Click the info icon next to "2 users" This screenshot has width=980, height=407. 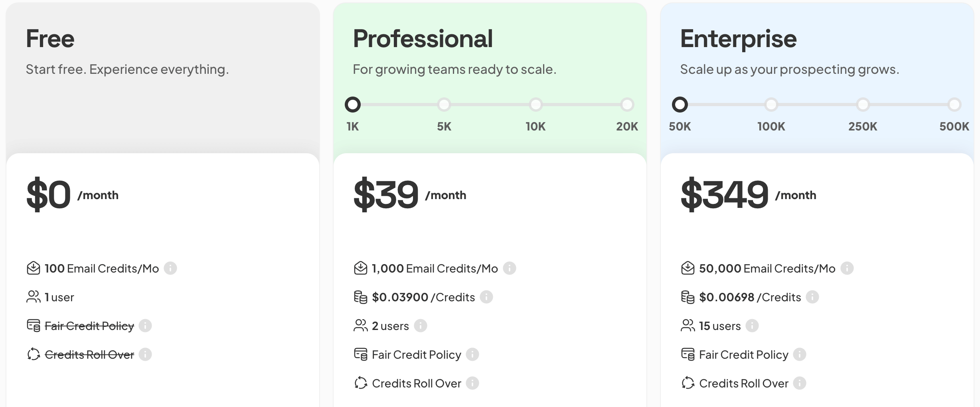tap(420, 326)
